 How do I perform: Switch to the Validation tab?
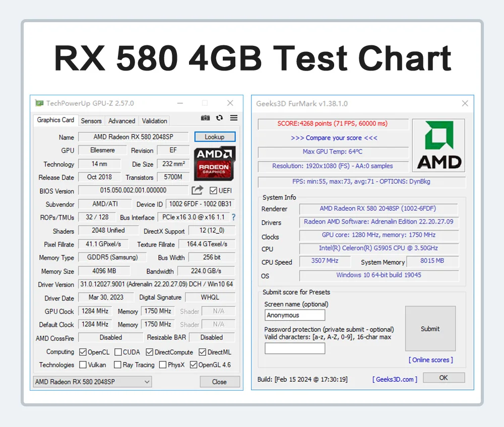pyautogui.click(x=155, y=121)
